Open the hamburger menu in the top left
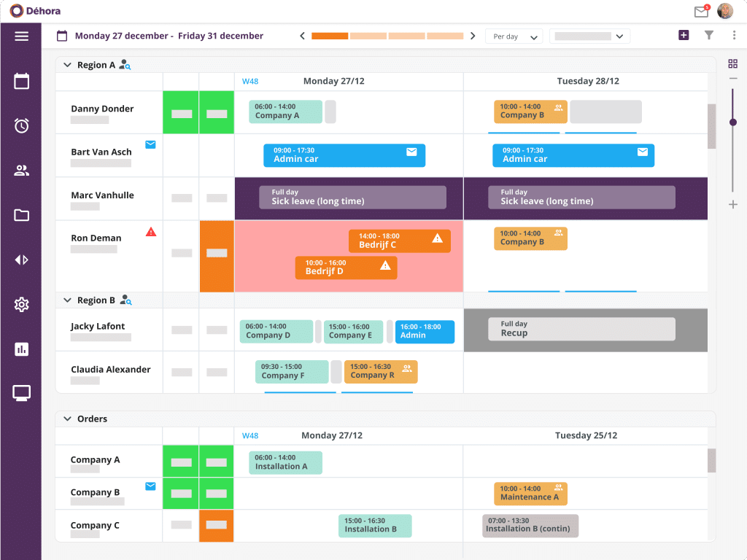Image resolution: width=747 pixels, height=560 pixels. (21, 36)
